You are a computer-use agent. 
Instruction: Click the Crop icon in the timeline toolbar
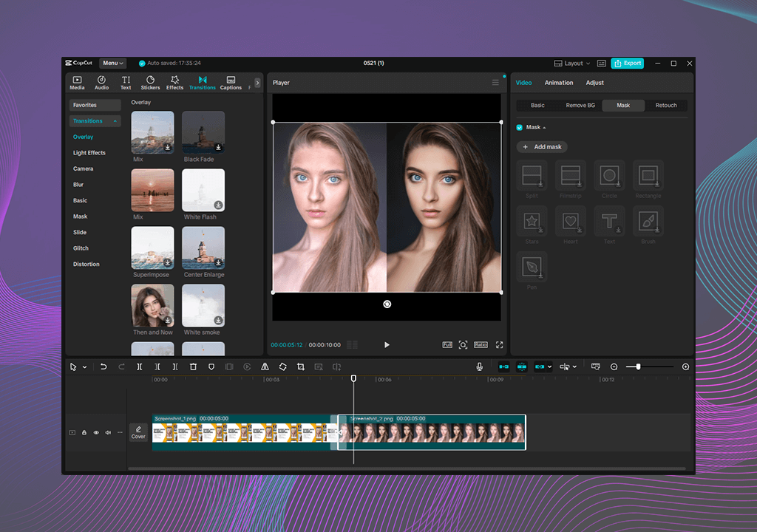click(x=301, y=367)
